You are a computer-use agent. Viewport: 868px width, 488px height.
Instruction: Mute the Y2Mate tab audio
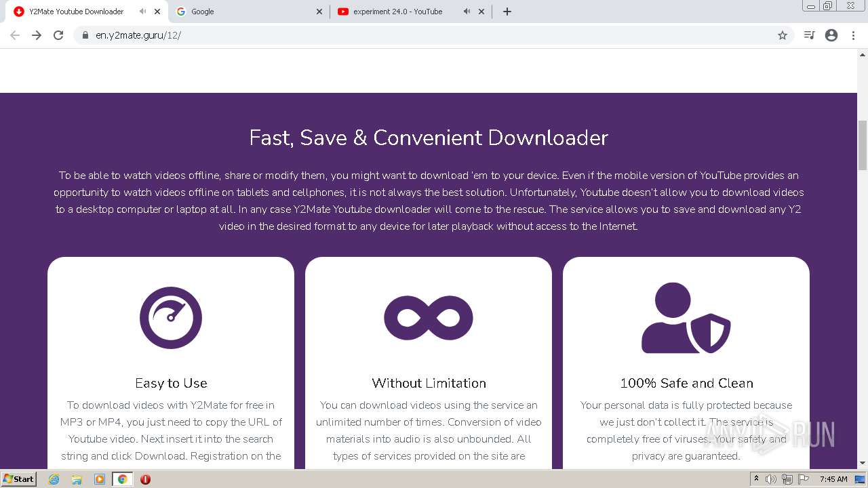point(142,12)
